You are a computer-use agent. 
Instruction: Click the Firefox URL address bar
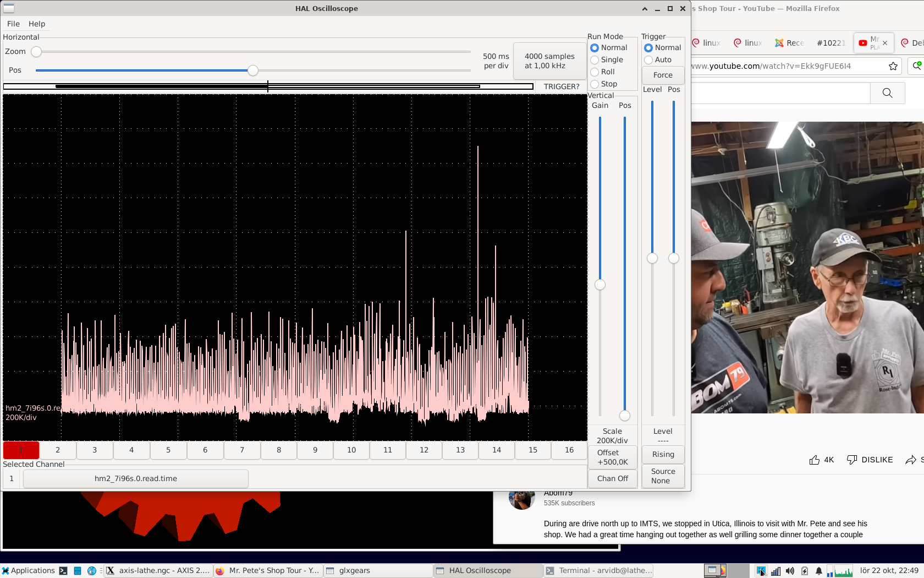click(787, 66)
